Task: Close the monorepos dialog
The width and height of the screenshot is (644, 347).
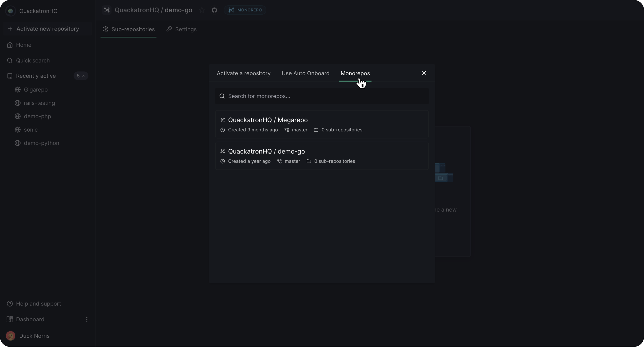Action: coord(424,73)
